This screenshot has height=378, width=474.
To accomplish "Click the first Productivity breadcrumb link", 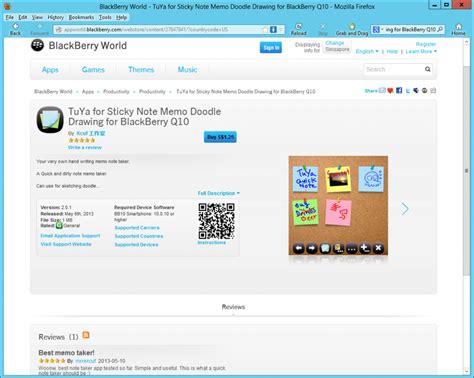I will pos(116,91).
